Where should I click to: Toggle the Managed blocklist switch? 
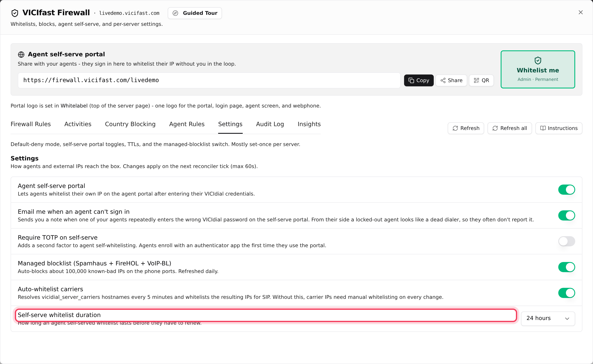[566, 267]
